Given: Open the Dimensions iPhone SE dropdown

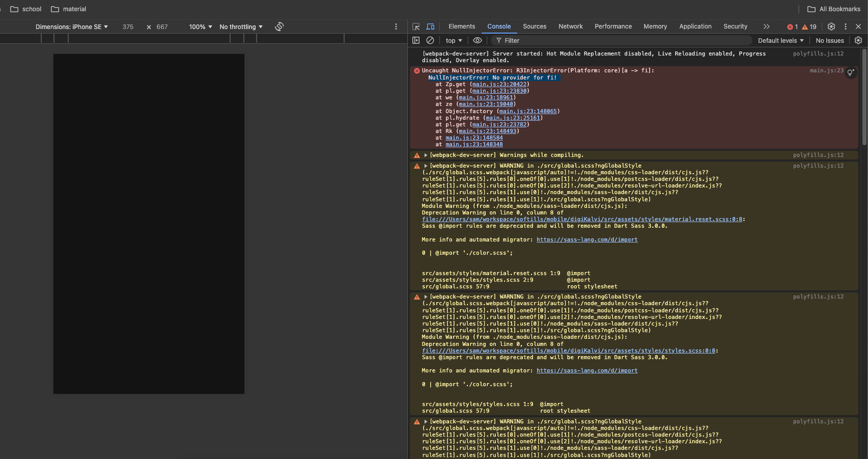Looking at the screenshot, I should 71,27.
